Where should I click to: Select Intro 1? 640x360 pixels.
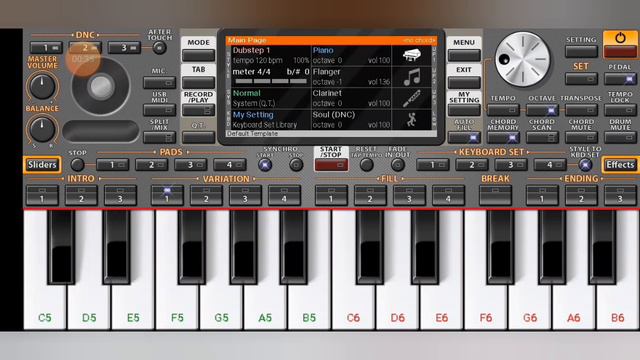pos(42,195)
